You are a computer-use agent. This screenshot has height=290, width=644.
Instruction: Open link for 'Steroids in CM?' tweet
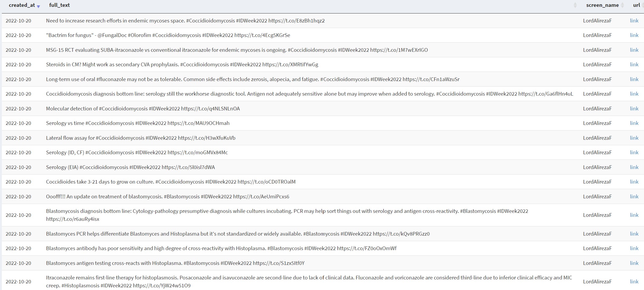pos(634,64)
